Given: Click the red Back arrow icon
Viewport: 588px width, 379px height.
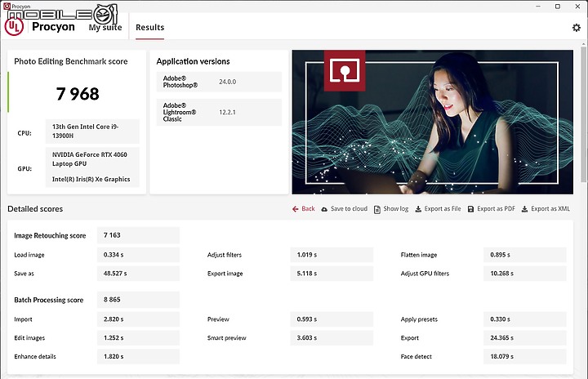Looking at the screenshot, I should coord(296,209).
